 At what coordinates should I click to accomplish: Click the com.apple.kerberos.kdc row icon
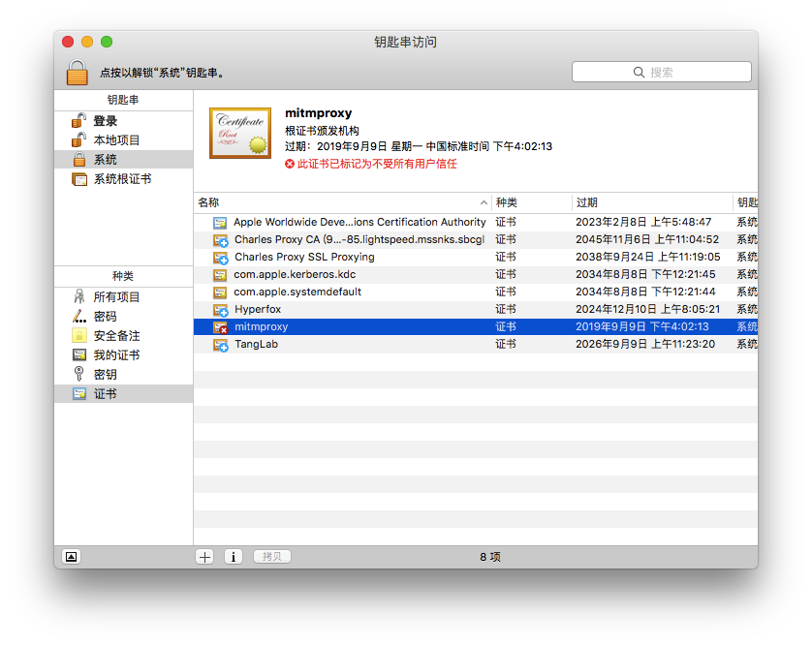220,275
